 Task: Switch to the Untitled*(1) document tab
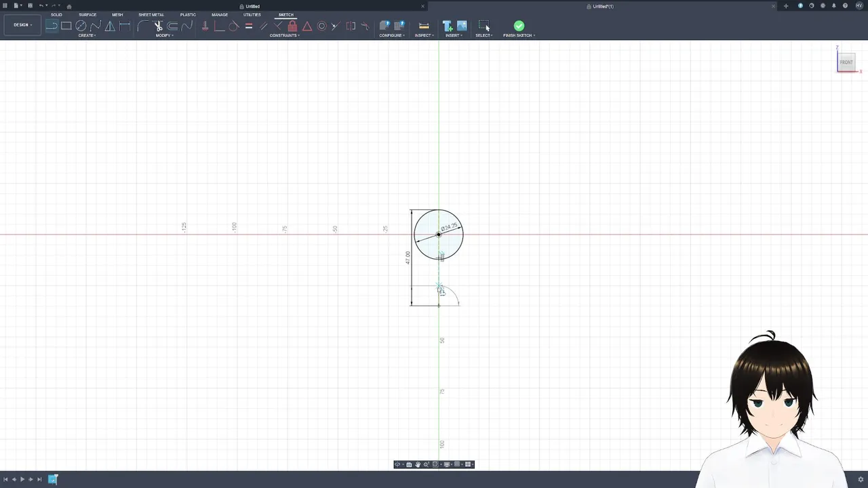[x=603, y=6]
